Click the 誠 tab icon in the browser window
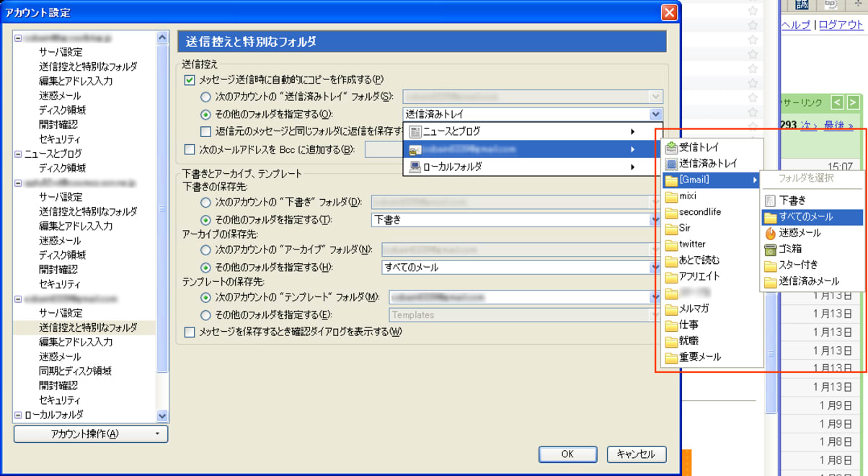Viewport: 868px width, 476px height. [x=802, y=4]
